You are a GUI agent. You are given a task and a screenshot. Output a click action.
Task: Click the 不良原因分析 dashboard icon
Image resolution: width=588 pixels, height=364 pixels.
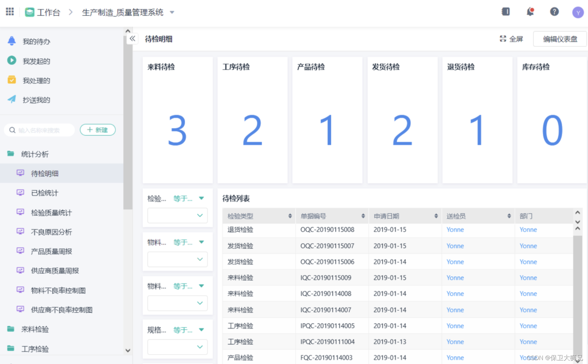point(20,231)
